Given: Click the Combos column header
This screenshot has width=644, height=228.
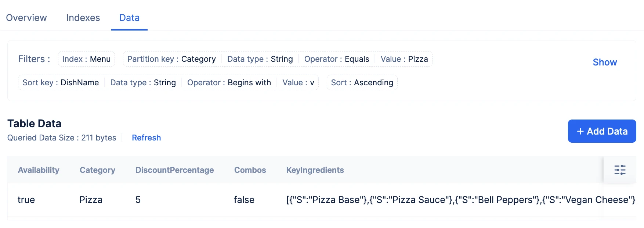Looking at the screenshot, I should (x=250, y=170).
